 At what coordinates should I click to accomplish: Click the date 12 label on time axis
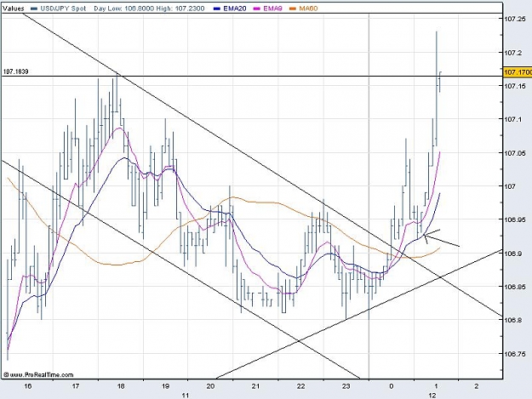coord(432,396)
